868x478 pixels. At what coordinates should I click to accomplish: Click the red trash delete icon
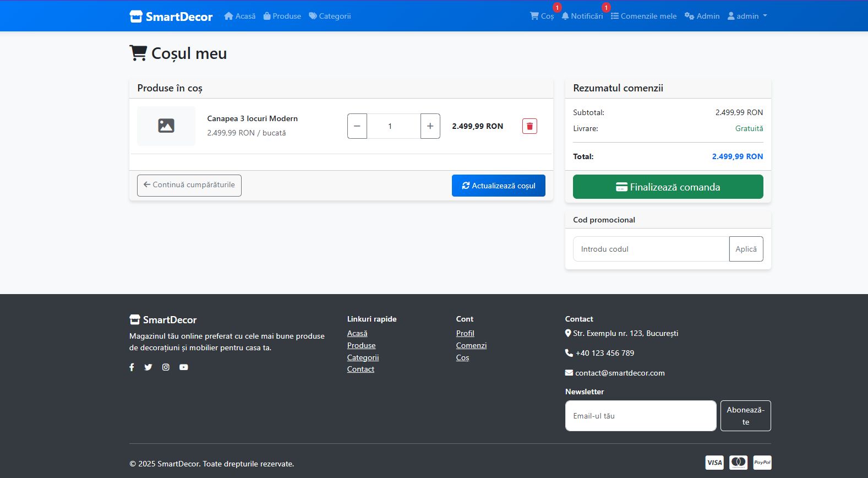[x=529, y=126]
